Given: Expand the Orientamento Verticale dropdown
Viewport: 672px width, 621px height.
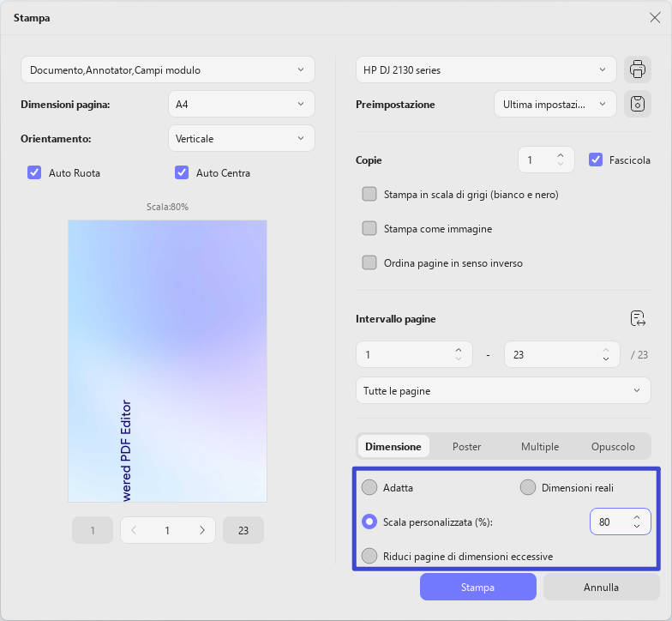Looking at the screenshot, I should pyautogui.click(x=242, y=138).
